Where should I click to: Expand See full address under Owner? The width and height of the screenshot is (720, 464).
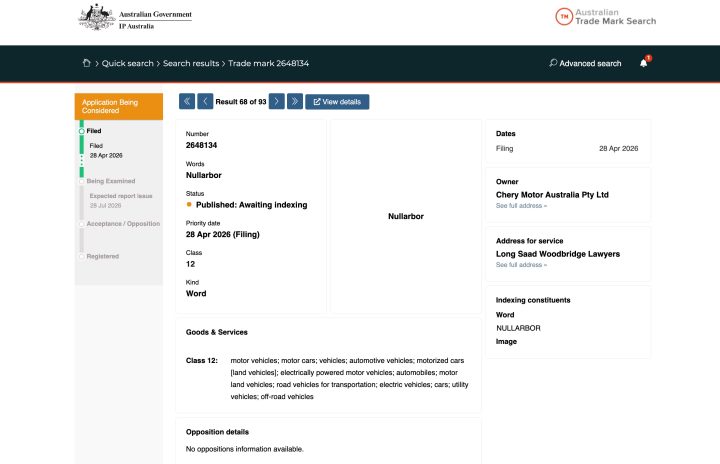tap(521, 206)
